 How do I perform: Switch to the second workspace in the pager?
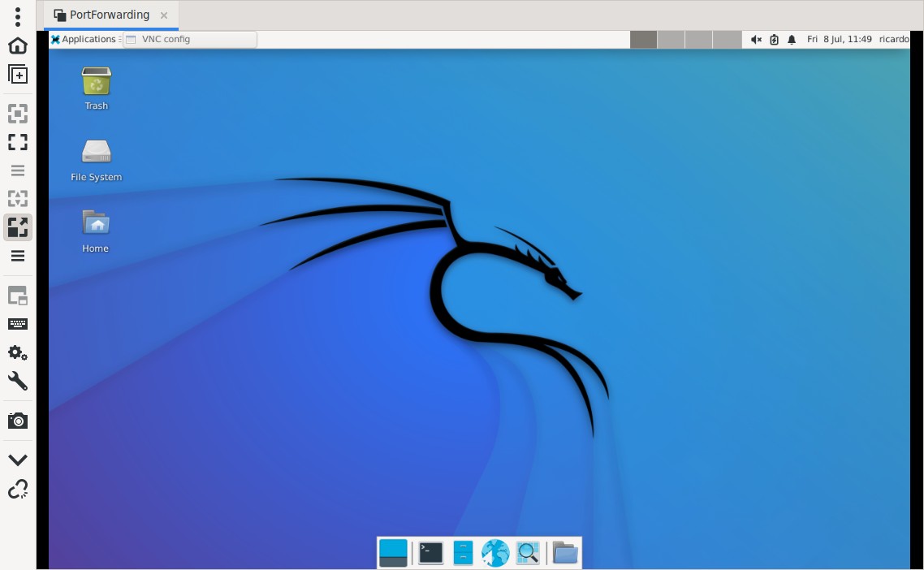coord(671,40)
